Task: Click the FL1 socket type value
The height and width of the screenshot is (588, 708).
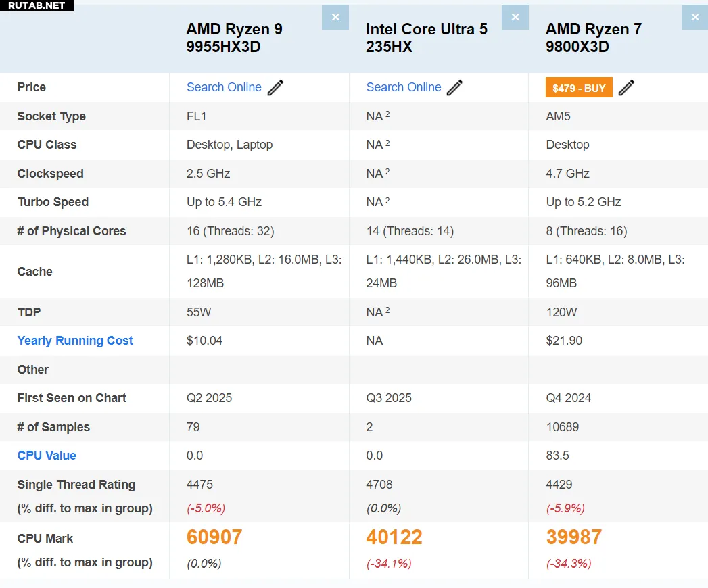Action: pyautogui.click(x=196, y=116)
